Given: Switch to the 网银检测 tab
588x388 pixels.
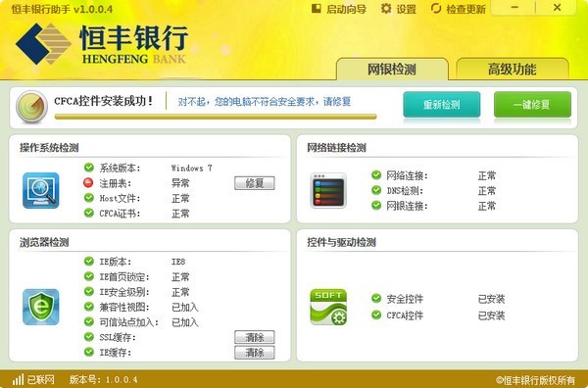Looking at the screenshot, I should (392, 69).
